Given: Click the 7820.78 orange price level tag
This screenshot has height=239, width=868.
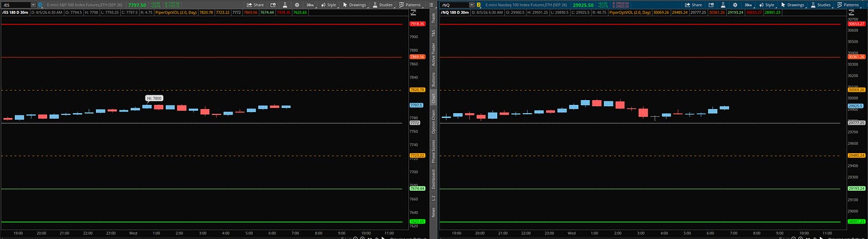Looking at the screenshot, I should [417, 90].
